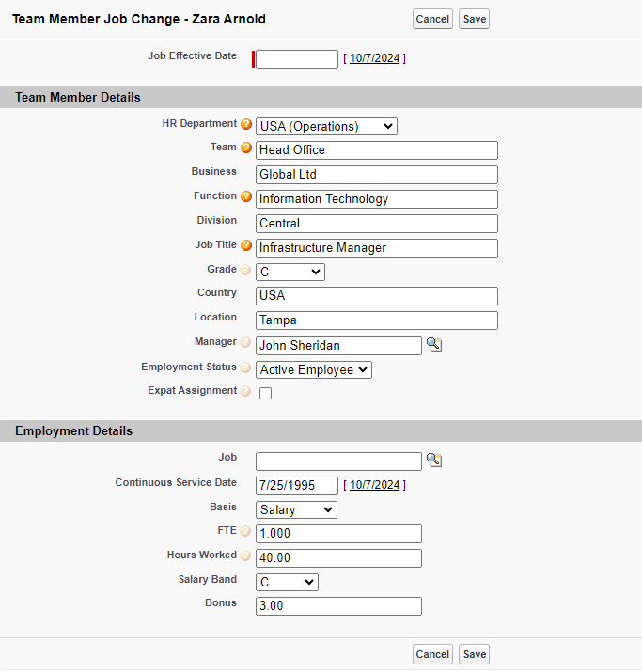Viewport: 642px width, 672px height.
Task: Open the Grade dropdown
Action: coord(290,272)
